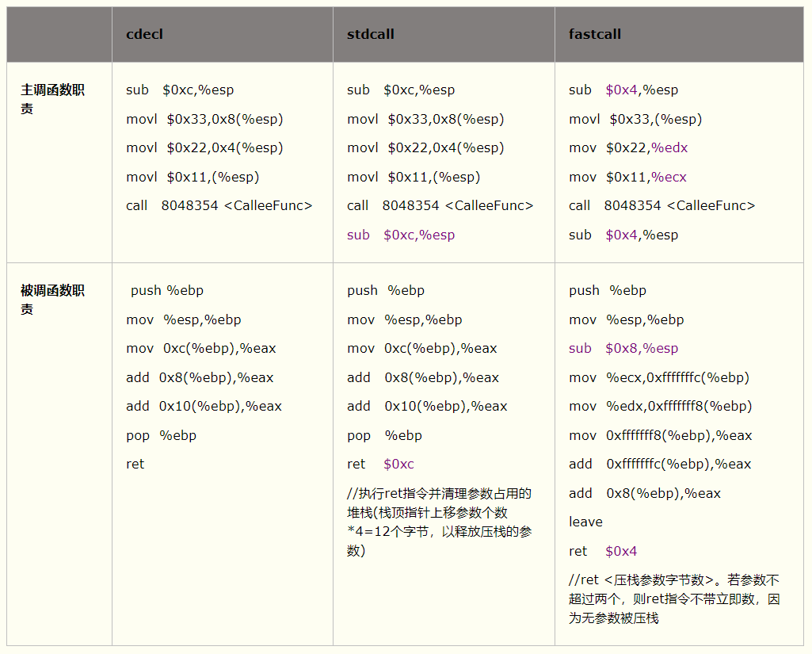Click 'mov %edx,0xfffffff8(%ebp)' line
812x654 pixels.
(x=660, y=407)
